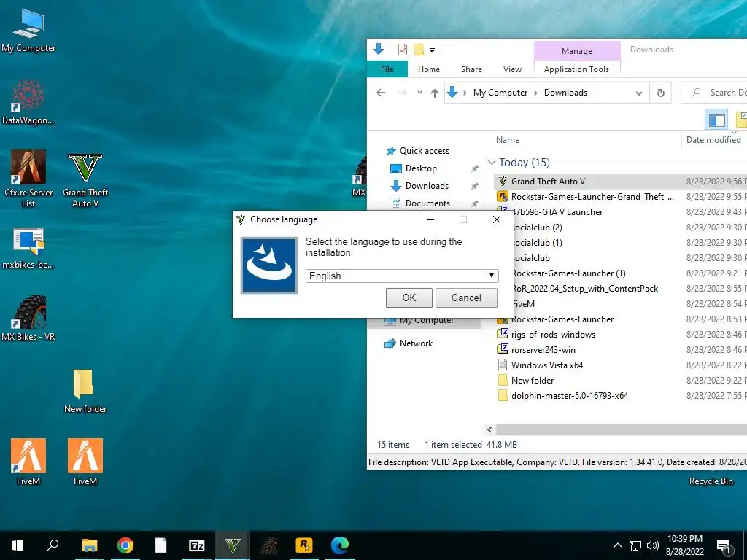Open network status tray icon

(635, 545)
